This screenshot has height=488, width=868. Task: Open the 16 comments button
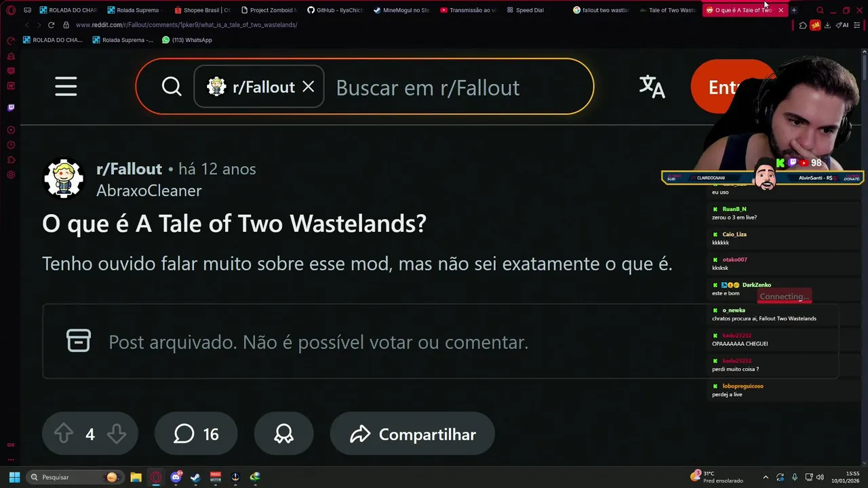[x=196, y=434]
